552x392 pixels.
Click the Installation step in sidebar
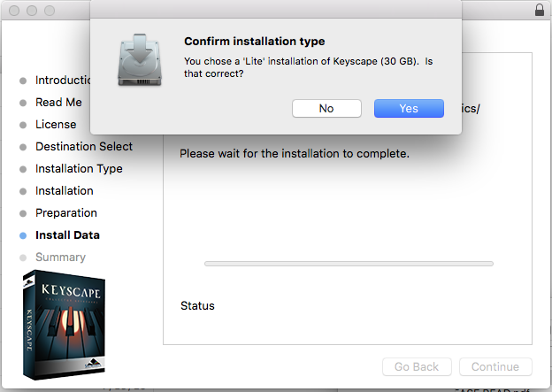tap(64, 190)
